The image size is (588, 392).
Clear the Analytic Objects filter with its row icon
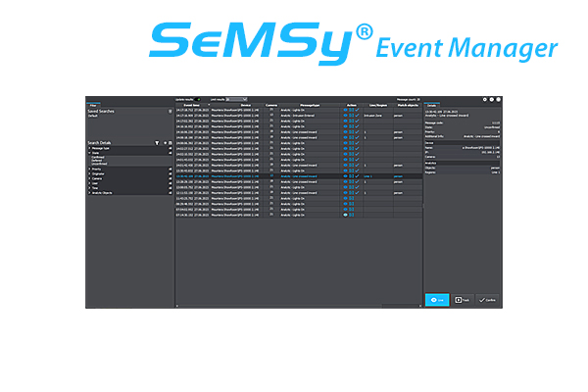pos(170,193)
